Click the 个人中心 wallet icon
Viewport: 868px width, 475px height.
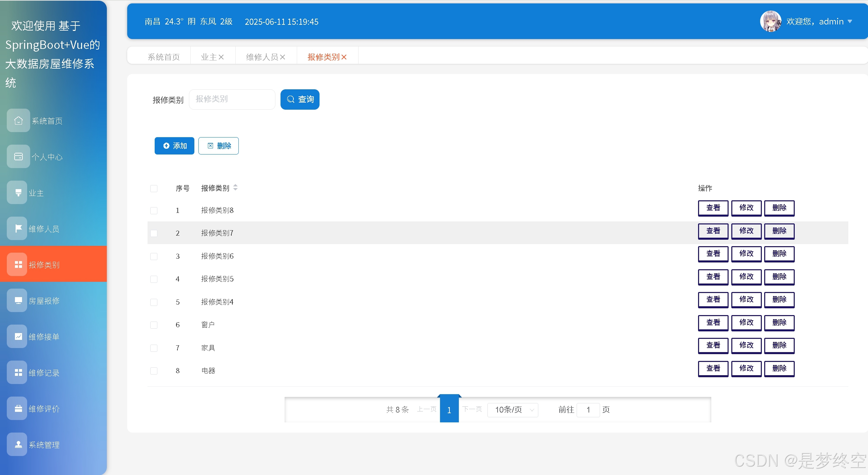click(x=18, y=157)
